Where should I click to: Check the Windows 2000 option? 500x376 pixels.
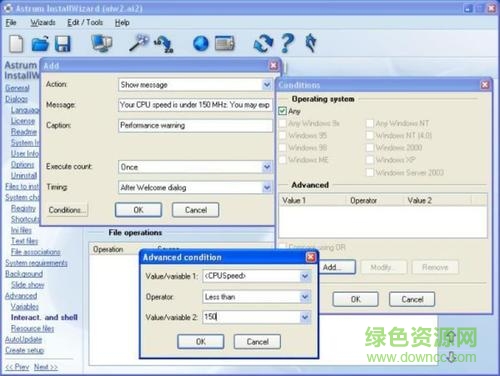370,147
